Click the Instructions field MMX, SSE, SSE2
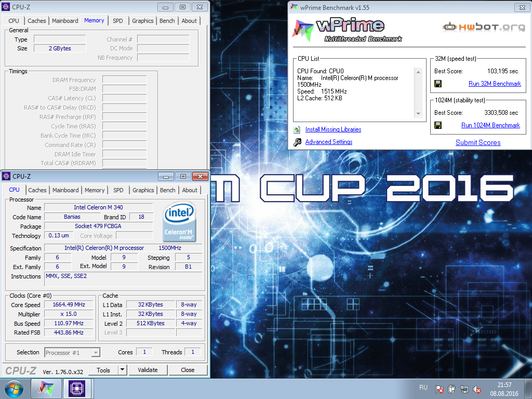This screenshot has width=532, height=399. (124, 280)
